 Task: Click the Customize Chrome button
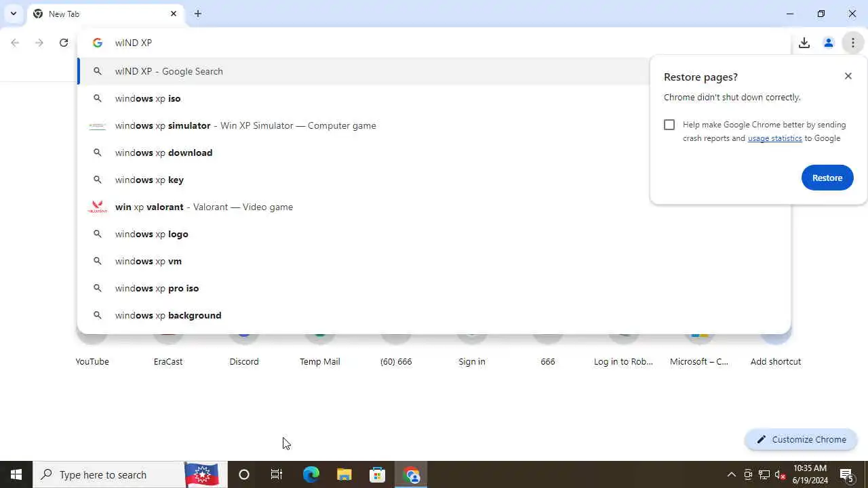801,439
